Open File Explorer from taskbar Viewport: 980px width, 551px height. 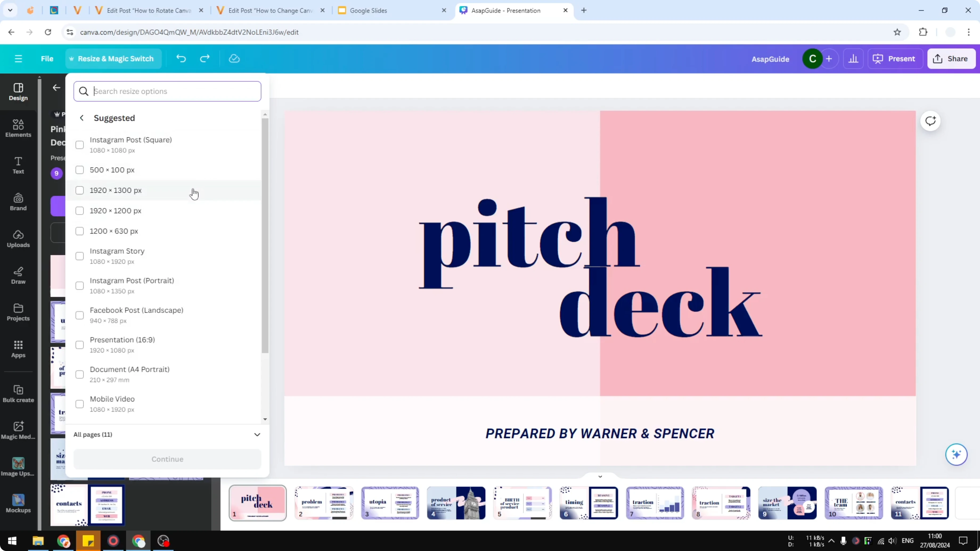click(x=38, y=541)
